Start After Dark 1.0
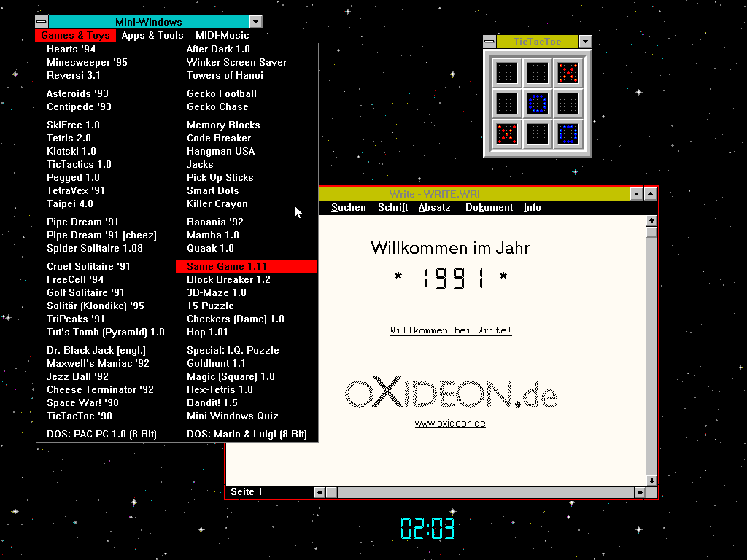Screen dimensions: 747x560 click(218, 49)
